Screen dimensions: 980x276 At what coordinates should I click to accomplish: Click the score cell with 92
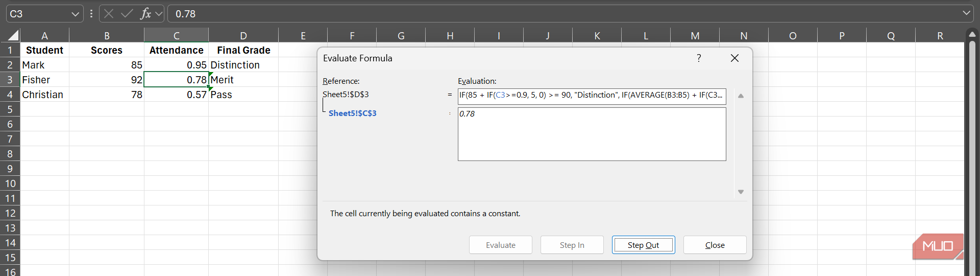click(x=107, y=80)
